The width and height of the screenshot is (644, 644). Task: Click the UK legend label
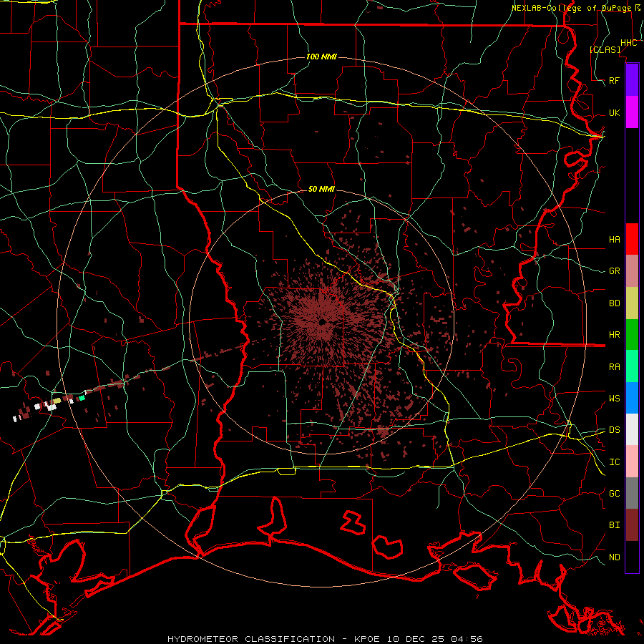point(615,112)
